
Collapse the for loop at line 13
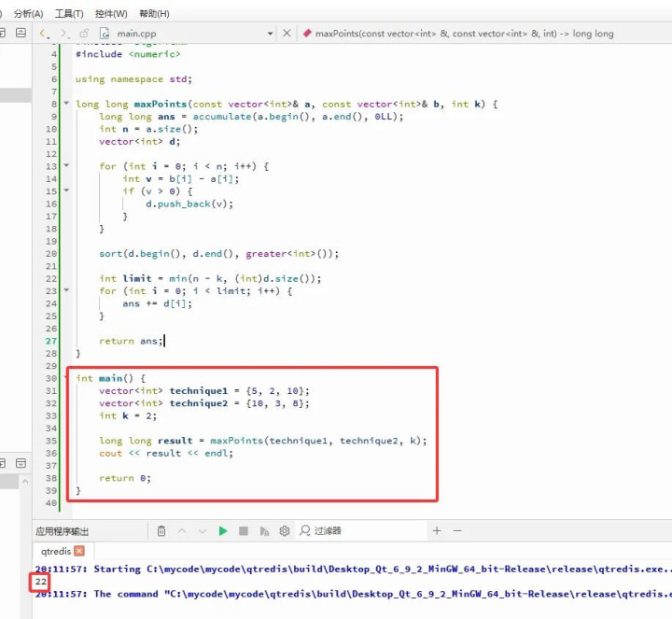pyautogui.click(x=66, y=165)
